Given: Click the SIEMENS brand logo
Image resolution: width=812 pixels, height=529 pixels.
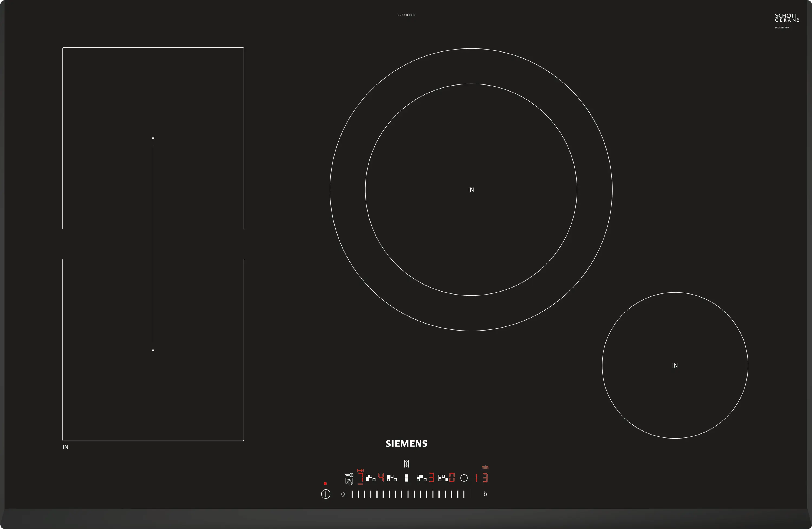Looking at the screenshot, I should 406,444.
